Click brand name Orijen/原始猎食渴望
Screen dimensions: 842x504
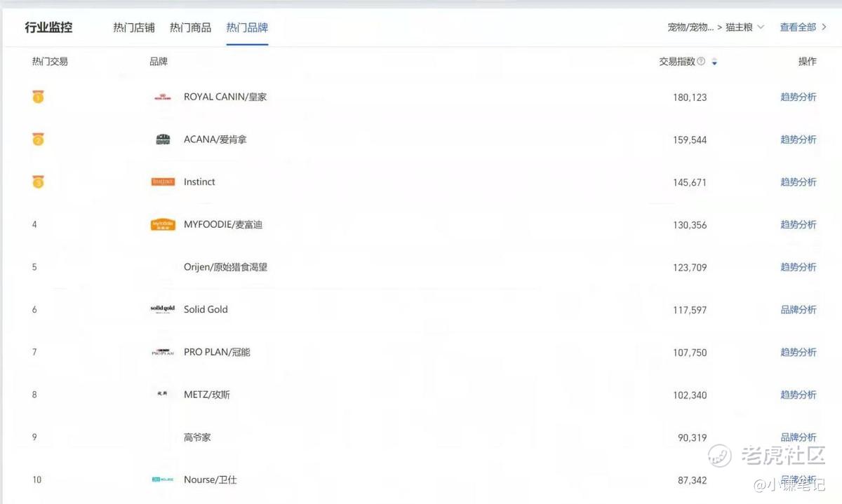pyautogui.click(x=225, y=267)
